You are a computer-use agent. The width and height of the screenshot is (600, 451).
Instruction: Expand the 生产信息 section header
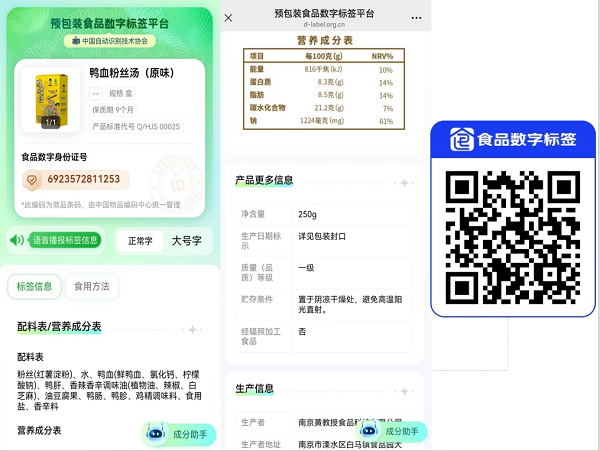pyautogui.click(x=255, y=388)
